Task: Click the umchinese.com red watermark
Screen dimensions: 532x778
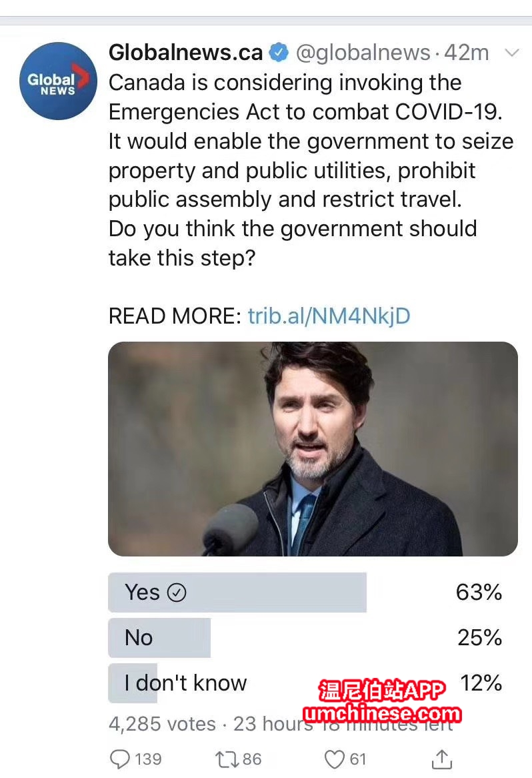Action: click(381, 713)
